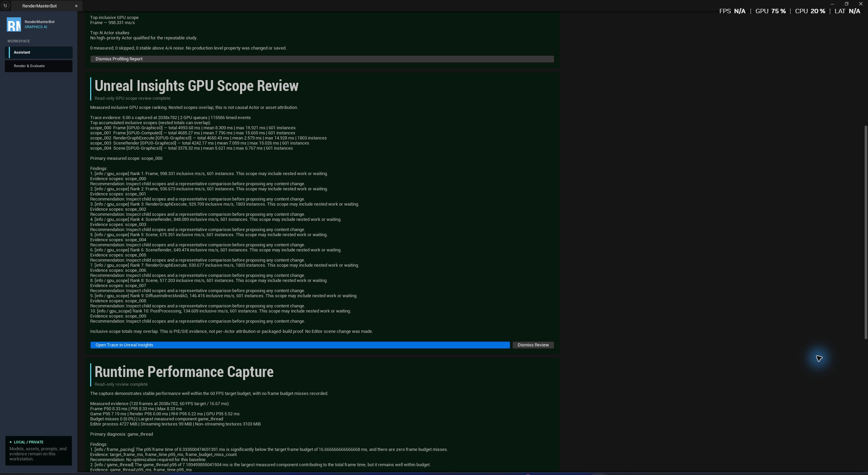Close the RenderMasterBot tab
Screen dimensions: 868x475
[x=76, y=6]
